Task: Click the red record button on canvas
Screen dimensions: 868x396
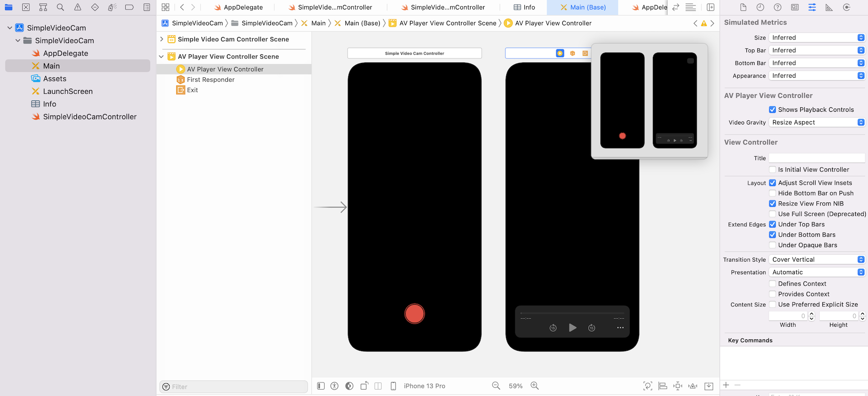Action: 415,314
